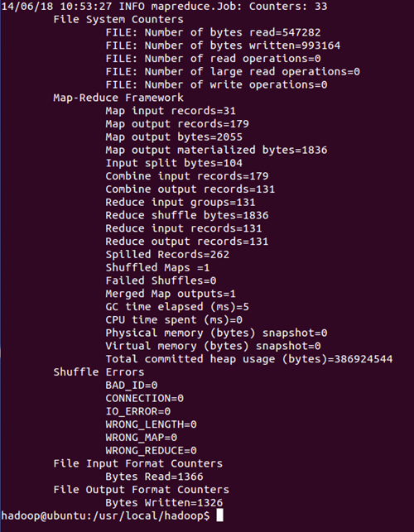Click the total committed heap usage value
This screenshot has height=532, width=414.
pos(363,359)
